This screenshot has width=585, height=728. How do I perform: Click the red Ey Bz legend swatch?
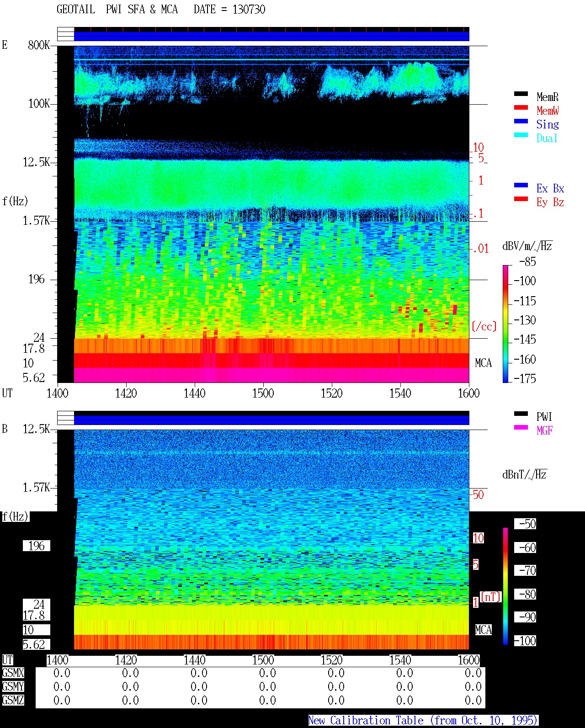pos(521,199)
